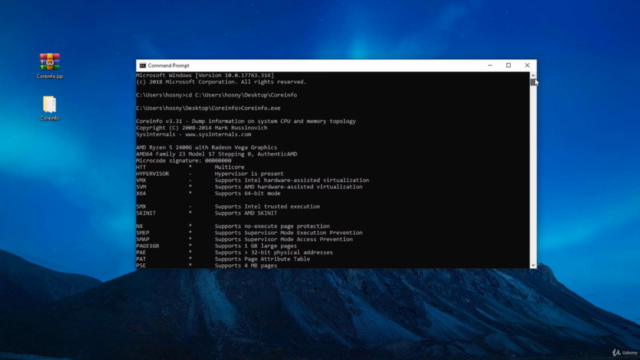Click the 'Coreinfo v3.31 - Dump information' line
This screenshot has height=360, width=640.
(246, 121)
